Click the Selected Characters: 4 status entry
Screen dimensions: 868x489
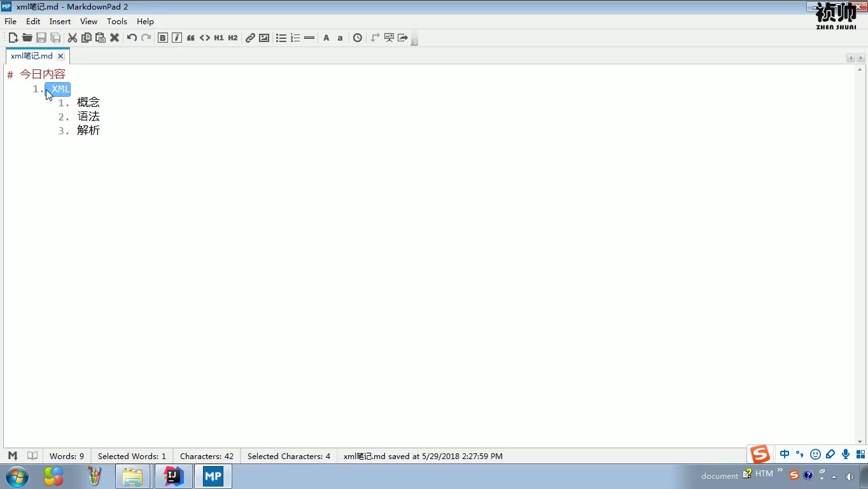pyautogui.click(x=289, y=456)
